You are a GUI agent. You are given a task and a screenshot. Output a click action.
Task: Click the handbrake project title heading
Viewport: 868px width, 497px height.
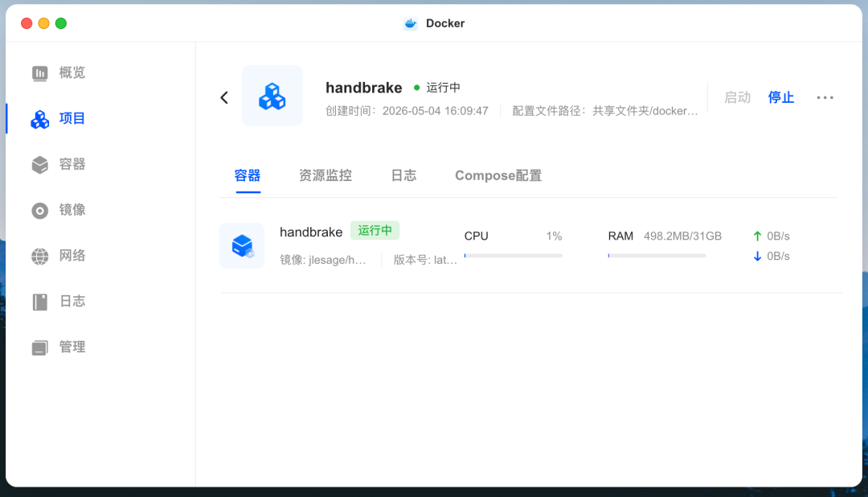point(364,88)
